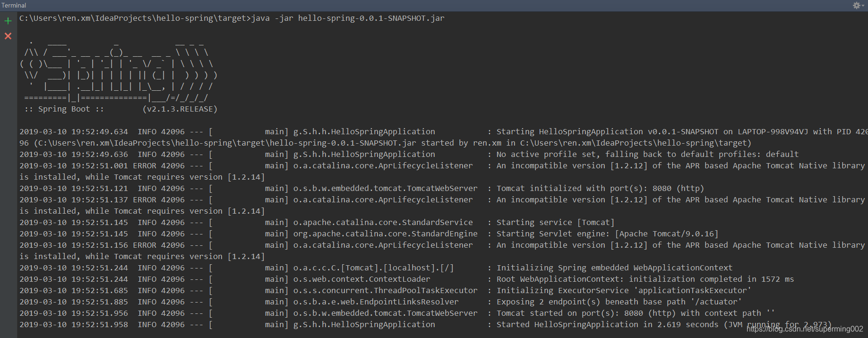
Task: Click the ':: Spring Boot ::' banner label
Action: tap(64, 109)
